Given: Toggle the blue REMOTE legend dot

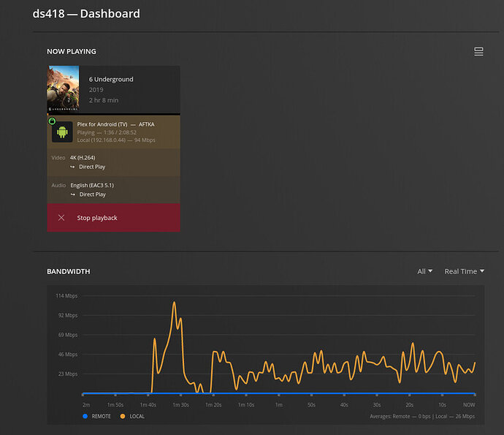Looking at the screenshot, I should 85,416.
